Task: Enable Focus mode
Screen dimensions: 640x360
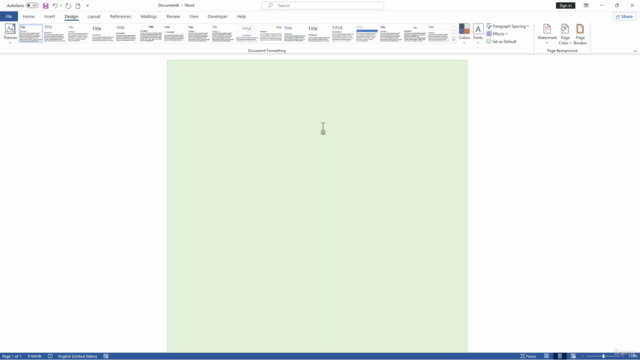Action: coord(528,356)
